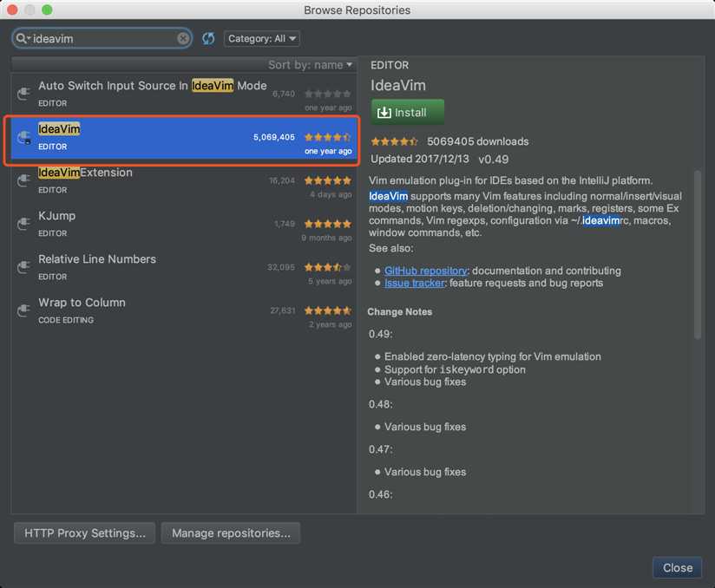The image size is (715, 588).
Task: Click the Wrap to Column plugin icon
Action: [25, 310]
